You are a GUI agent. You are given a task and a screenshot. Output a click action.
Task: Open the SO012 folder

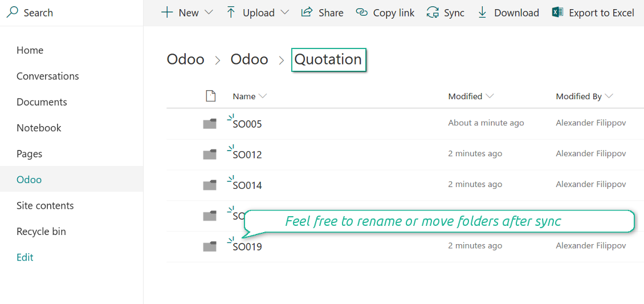pyautogui.click(x=247, y=155)
